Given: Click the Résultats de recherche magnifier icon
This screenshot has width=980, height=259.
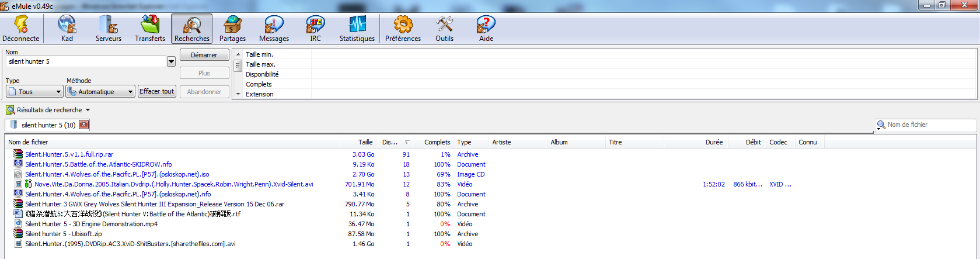Looking at the screenshot, I should (x=11, y=110).
